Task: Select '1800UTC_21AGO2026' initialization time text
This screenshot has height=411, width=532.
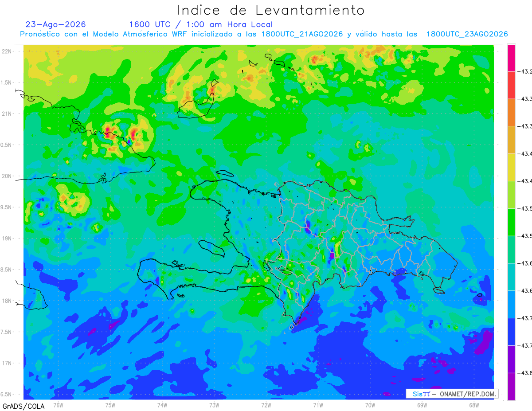Action: [x=302, y=34]
